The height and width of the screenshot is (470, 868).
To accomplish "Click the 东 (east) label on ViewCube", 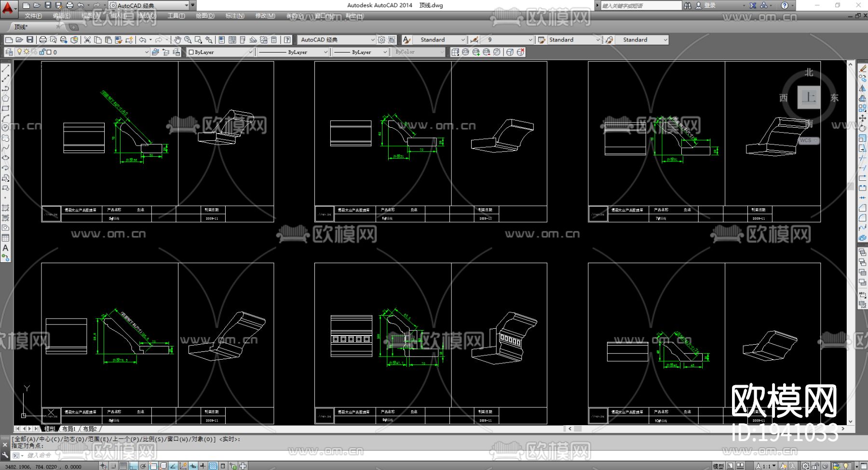I will pyautogui.click(x=834, y=98).
